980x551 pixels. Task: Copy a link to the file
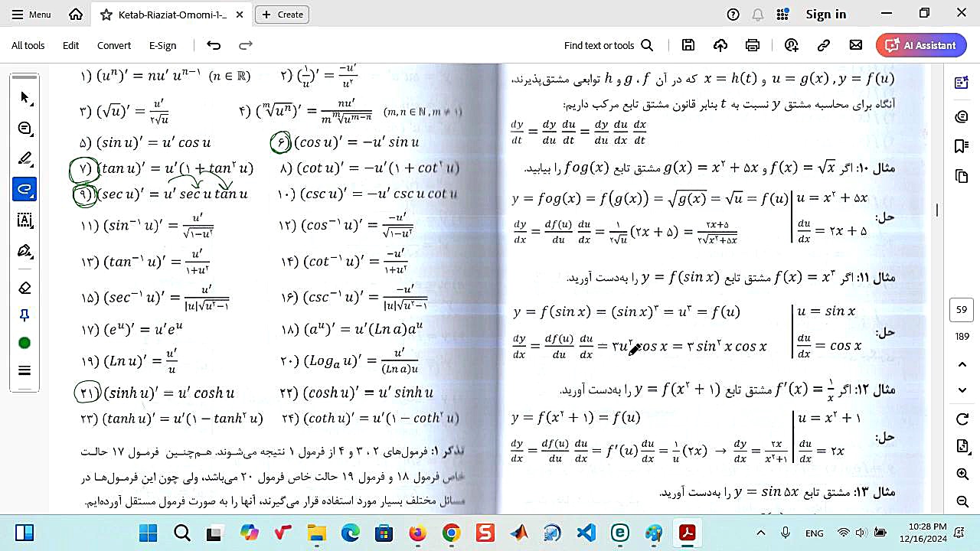pyautogui.click(x=824, y=45)
